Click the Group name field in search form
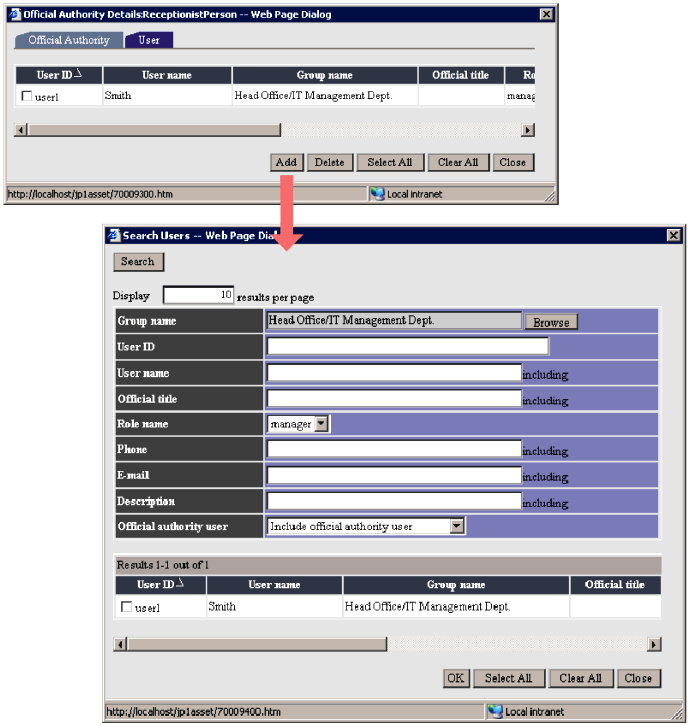The height and width of the screenshot is (725, 688). point(394,320)
